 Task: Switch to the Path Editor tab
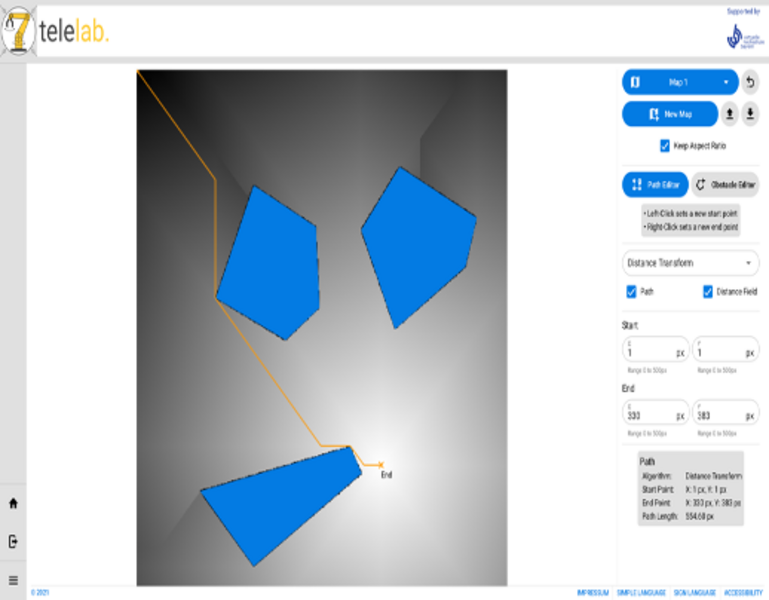tap(655, 185)
